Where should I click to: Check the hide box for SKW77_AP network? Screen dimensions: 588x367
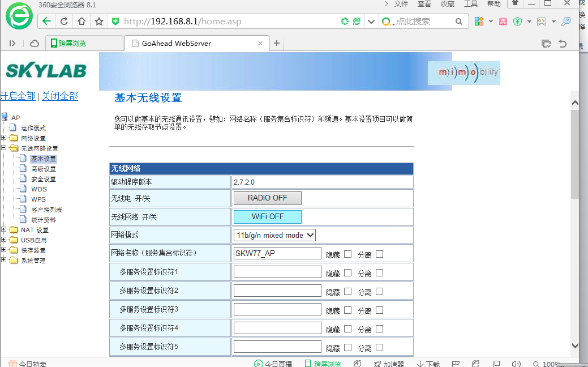347,254
